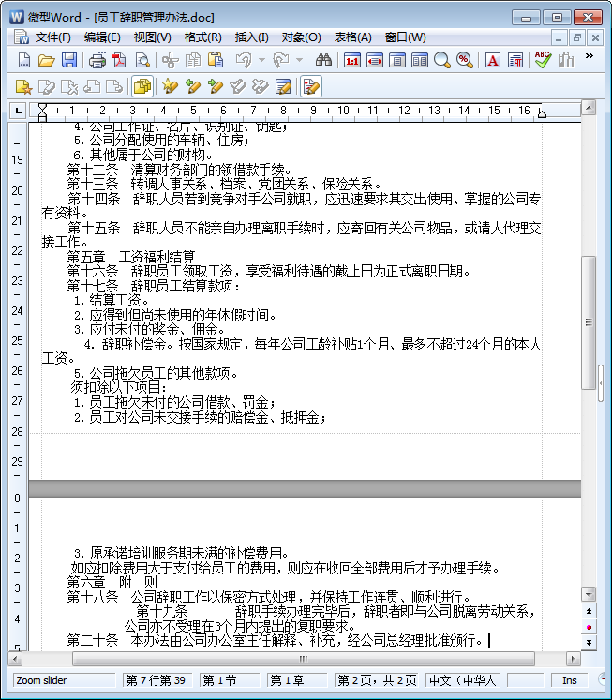Click heading 第六章 附 则
This screenshot has width=612, height=700.
pos(112,582)
